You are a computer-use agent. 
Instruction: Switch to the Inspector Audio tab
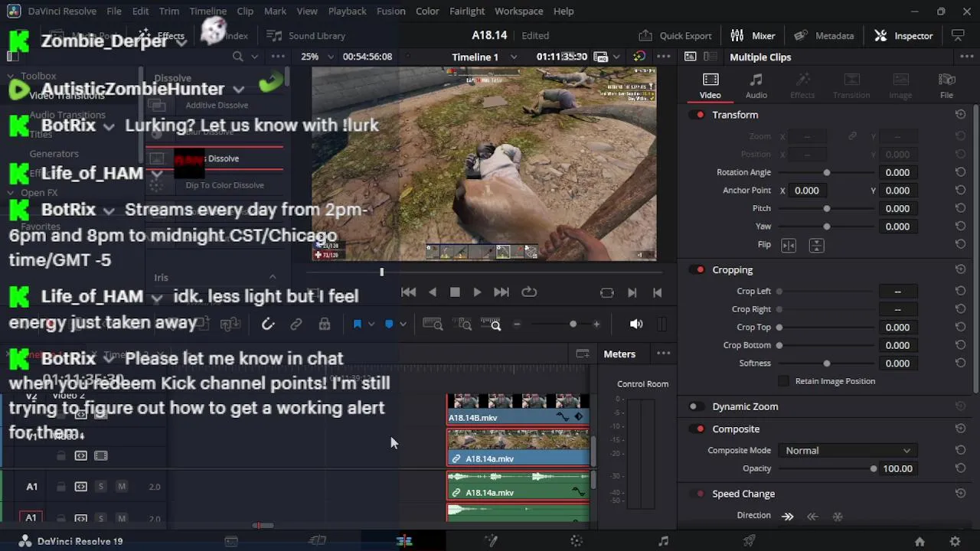756,86
